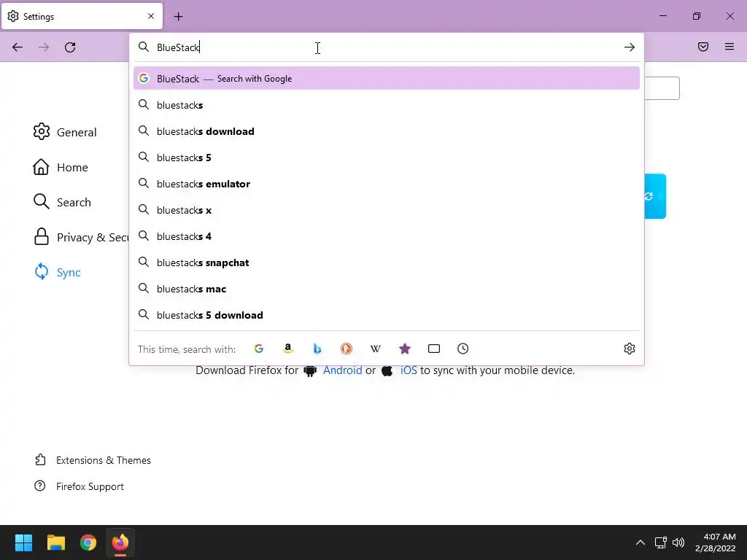Choose the 'bluestacks download' suggestion

387,131
